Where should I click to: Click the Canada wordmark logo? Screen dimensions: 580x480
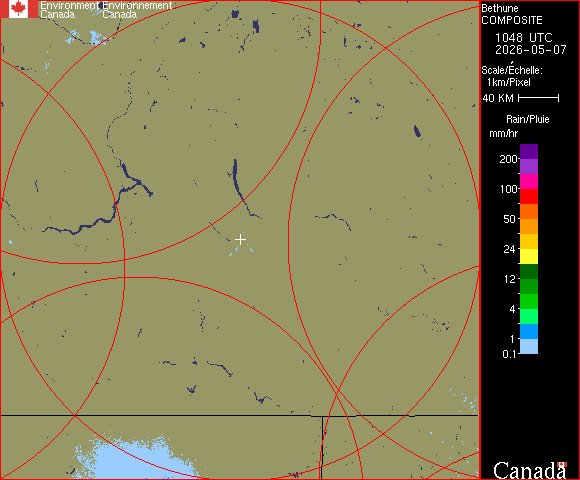point(530,470)
